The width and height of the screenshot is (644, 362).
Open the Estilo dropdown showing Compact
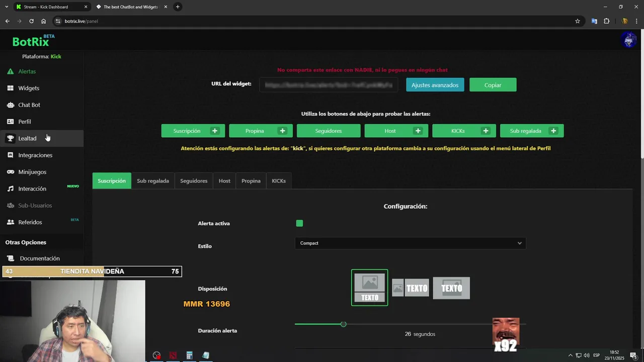[x=410, y=243]
